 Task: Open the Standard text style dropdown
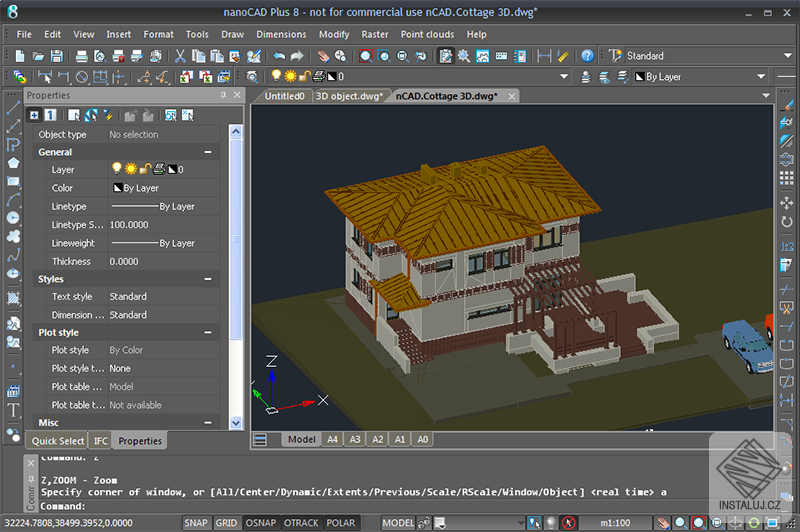point(788,56)
